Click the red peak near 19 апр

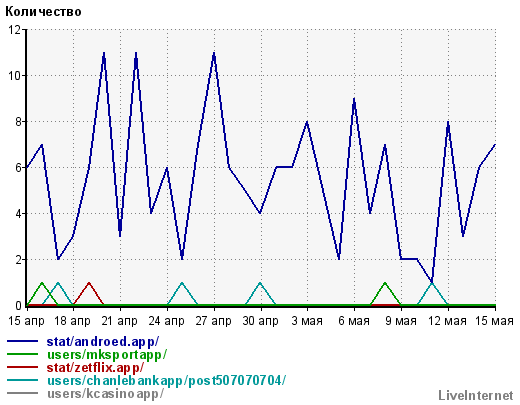[89, 283]
